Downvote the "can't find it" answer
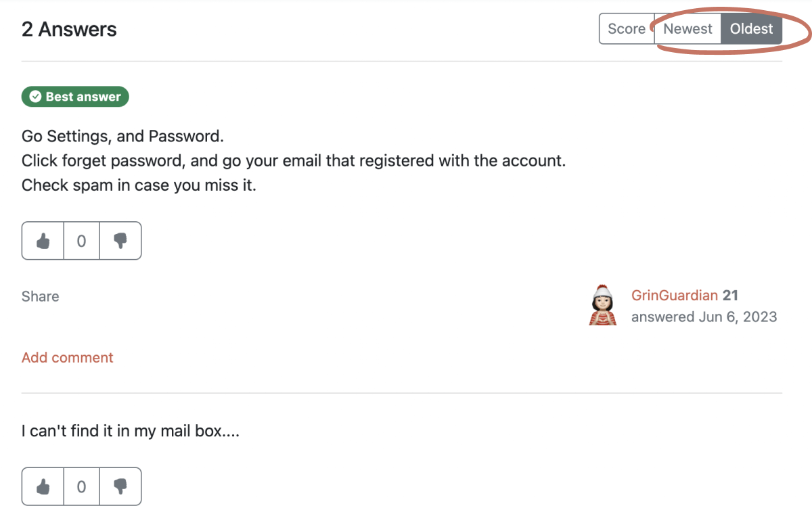This screenshot has height=508, width=812. point(120,486)
